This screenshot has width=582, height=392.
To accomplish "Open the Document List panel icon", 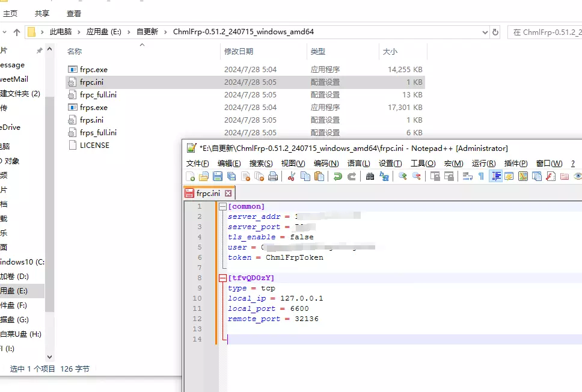I will point(537,176).
